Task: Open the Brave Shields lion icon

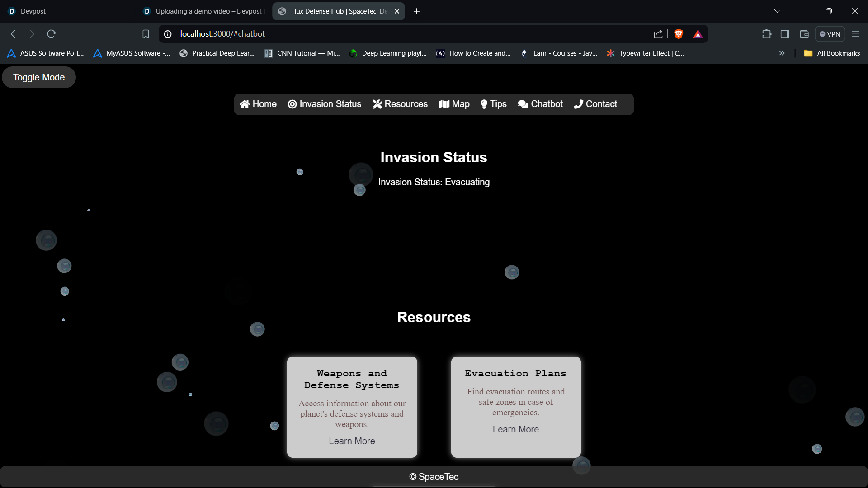Action: click(679, 34)
